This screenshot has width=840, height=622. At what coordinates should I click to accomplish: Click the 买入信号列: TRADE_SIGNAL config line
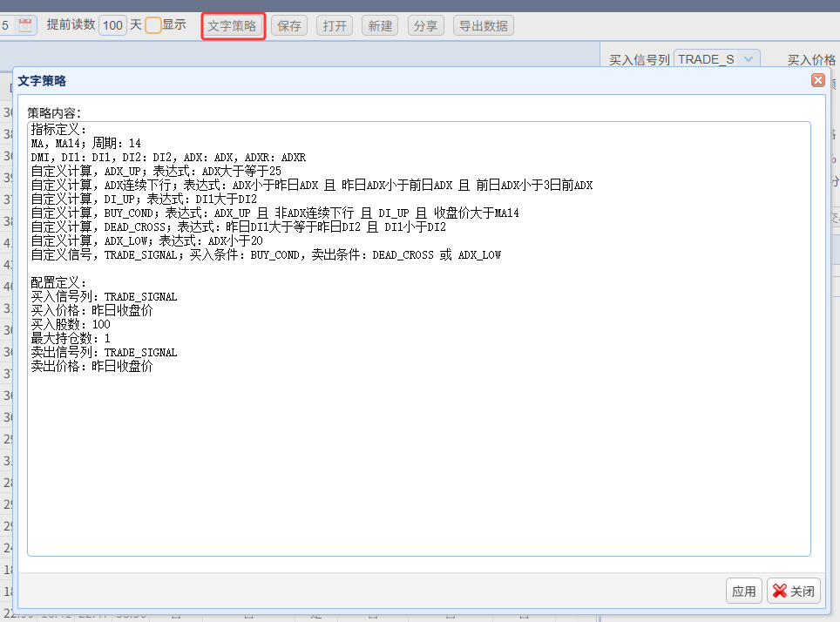pos(104,296)
